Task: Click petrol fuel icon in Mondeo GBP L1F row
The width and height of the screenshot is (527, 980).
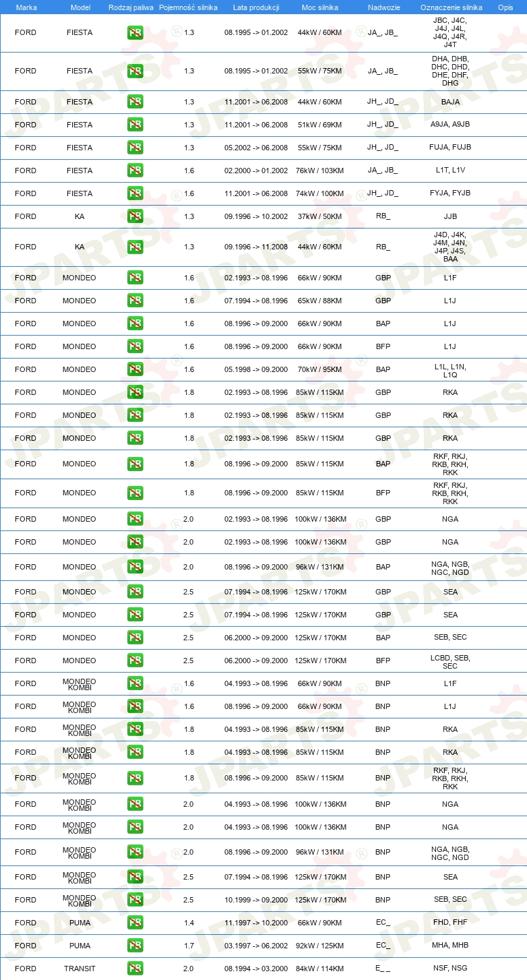Action: coord(135,278)
